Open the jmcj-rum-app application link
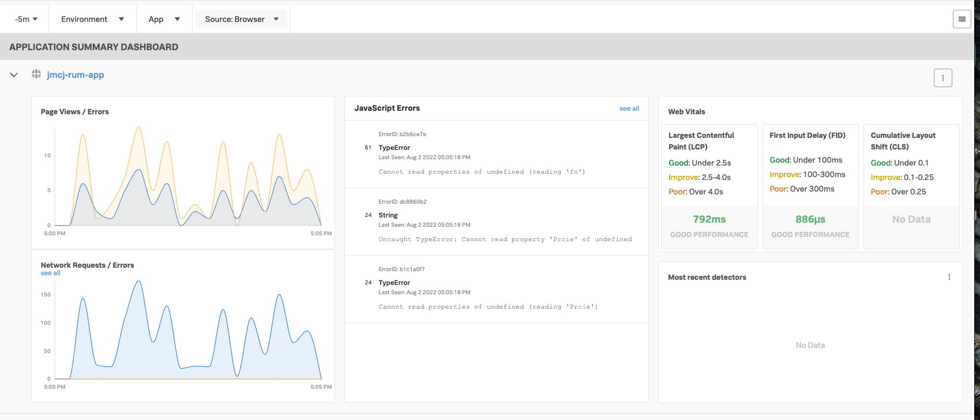This screenshot has height=420, width=980. click(76, 75)
